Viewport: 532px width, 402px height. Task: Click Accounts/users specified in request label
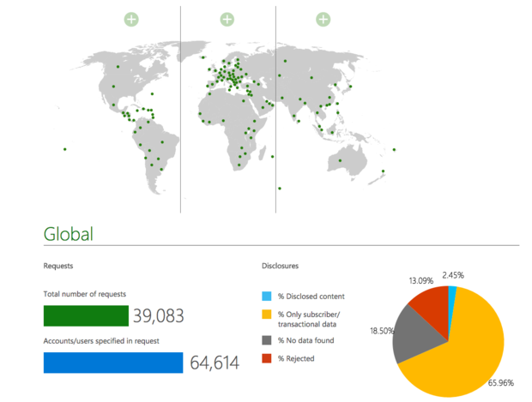coord(101,341)
